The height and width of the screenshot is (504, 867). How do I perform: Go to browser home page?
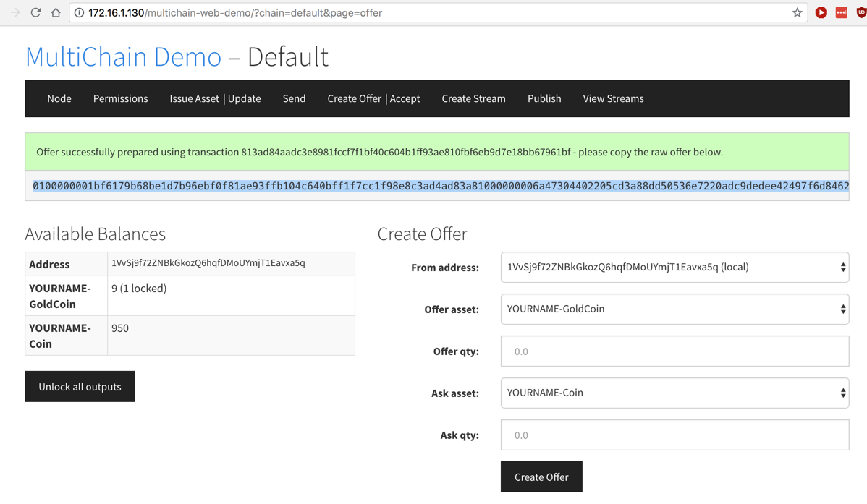click(x=56, y=12)
